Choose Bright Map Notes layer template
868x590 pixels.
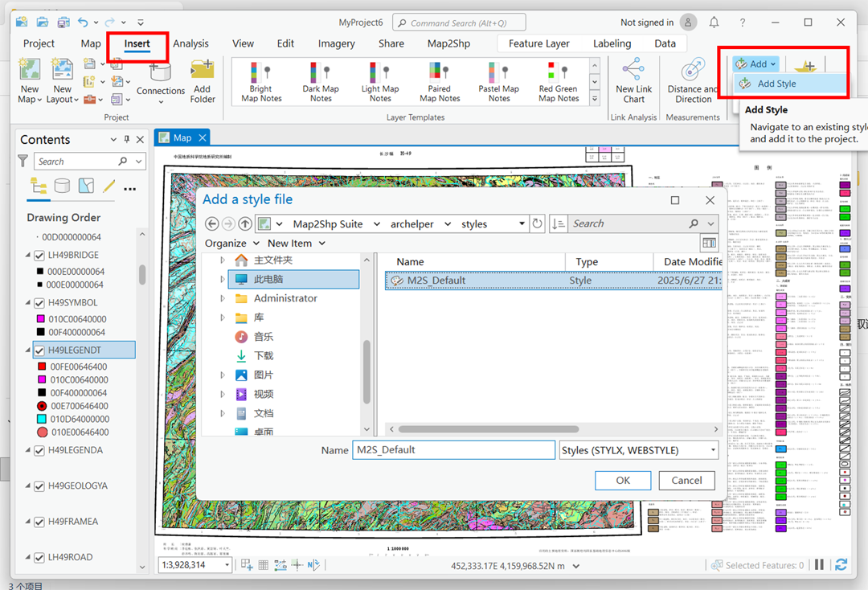261,74
